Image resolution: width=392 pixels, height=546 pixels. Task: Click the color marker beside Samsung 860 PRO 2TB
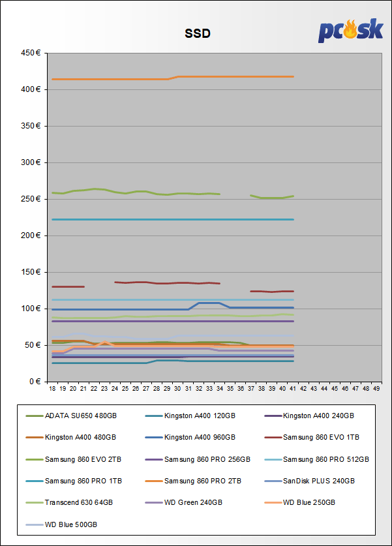tap(153, 481)
